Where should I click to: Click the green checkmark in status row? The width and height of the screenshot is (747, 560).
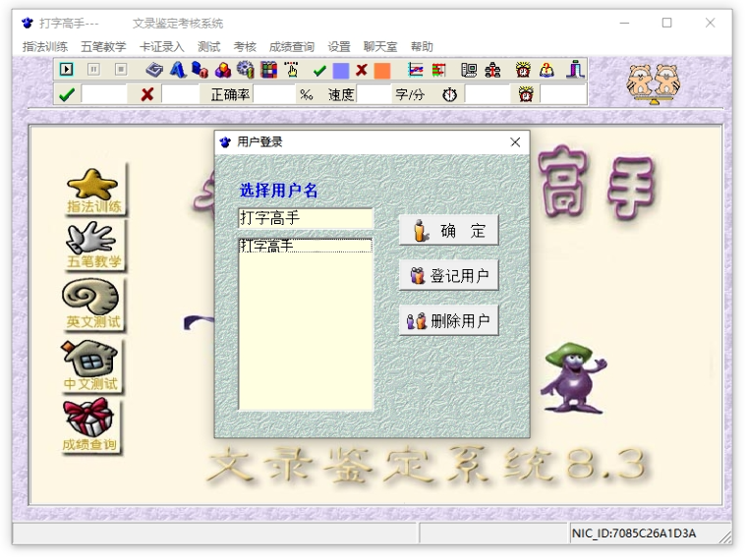tap(67, 94)
